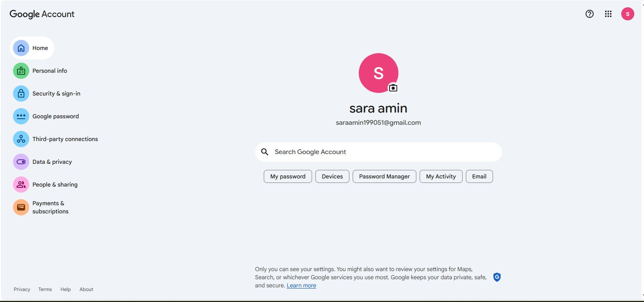The height and width of the screenshot is (302, 644).
Task: Click the Devices chip
Action: pyautogui.click(x=332, y=176)
